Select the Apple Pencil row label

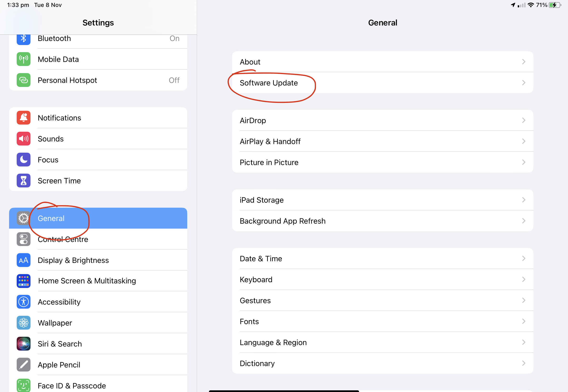tap(59, 365)
